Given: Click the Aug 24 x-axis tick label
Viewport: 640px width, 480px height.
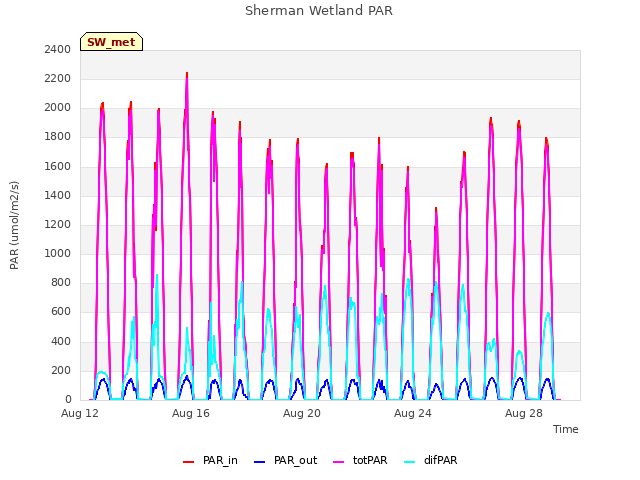Looking at the screenshot, I should click(x=413, y=413).
